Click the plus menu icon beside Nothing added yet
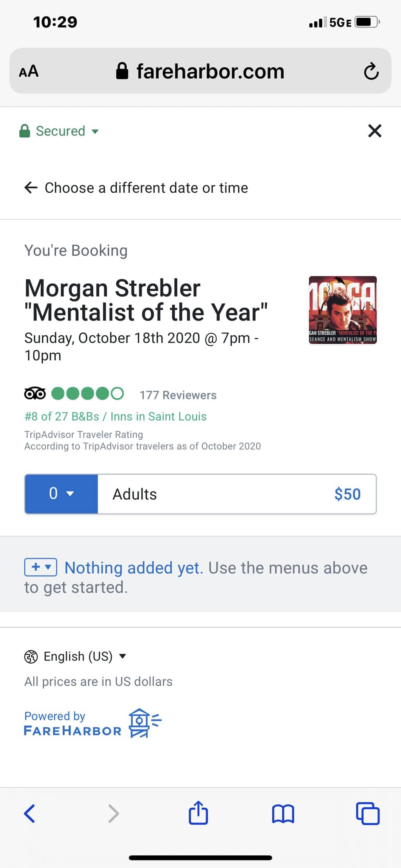401x868 pixels. (41, 567)
